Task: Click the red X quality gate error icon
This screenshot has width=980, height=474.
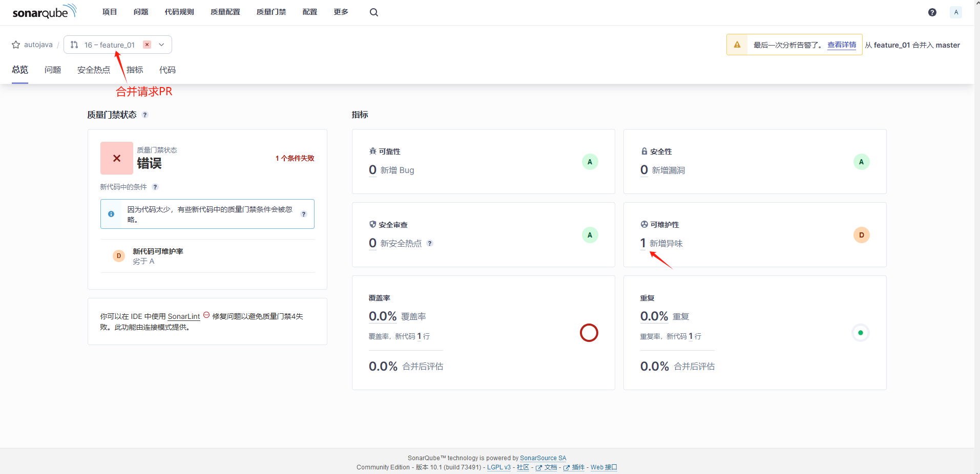Action: [x=117, y=158]
